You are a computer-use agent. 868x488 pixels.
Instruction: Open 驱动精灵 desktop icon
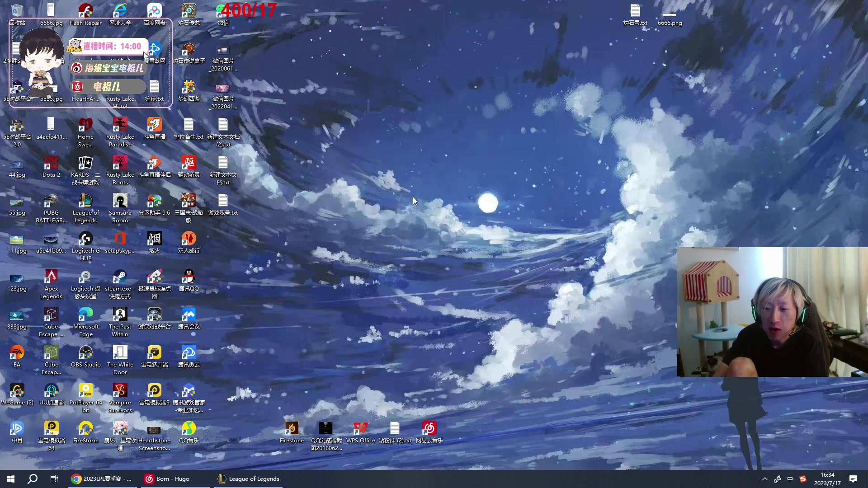click(x=189, y=166)
